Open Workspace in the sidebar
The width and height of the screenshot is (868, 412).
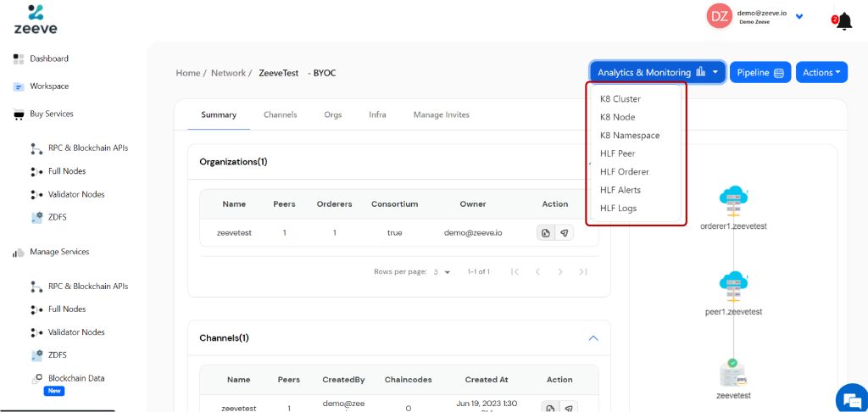(49, 86)
